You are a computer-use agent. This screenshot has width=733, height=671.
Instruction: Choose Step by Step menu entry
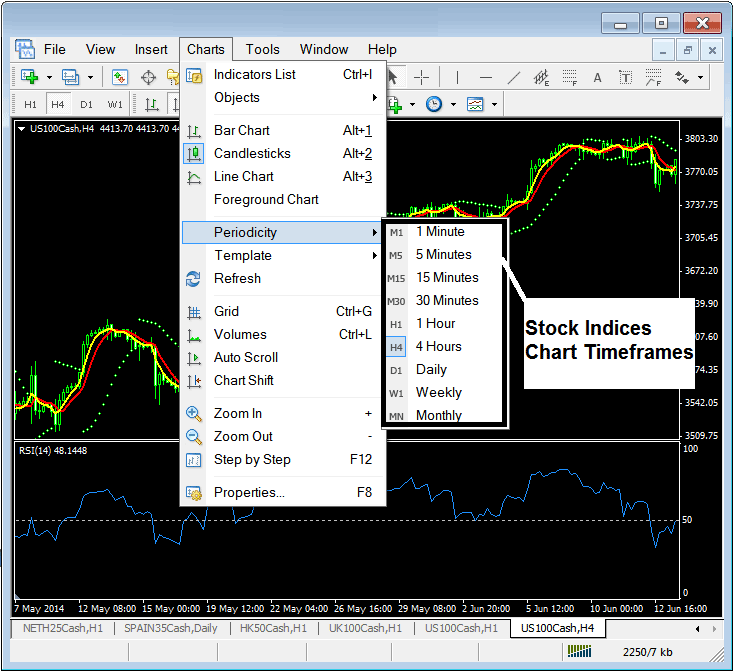coord(283,460)
